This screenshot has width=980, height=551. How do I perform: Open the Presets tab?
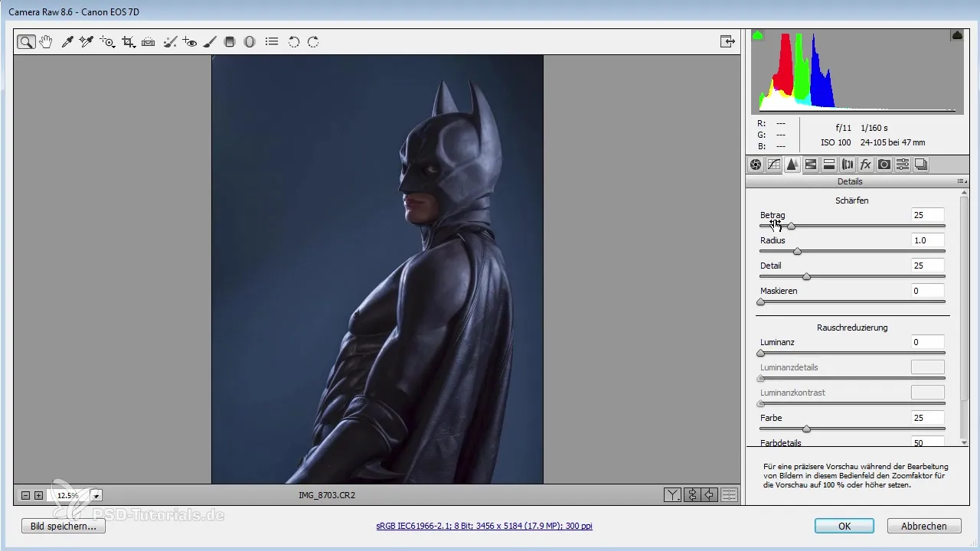[903, 165]
